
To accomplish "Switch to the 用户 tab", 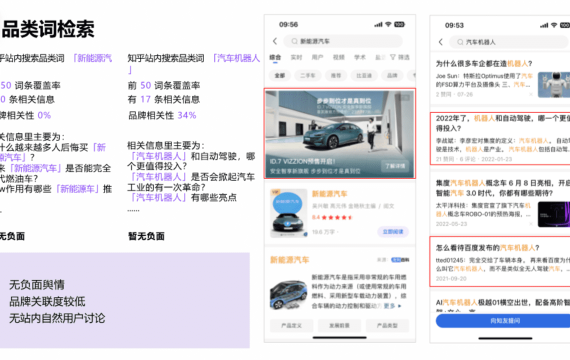I will [317, 57].
